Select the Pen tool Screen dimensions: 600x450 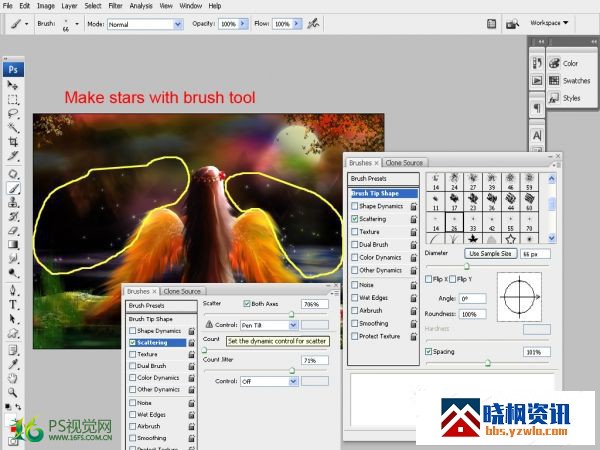[x=13, y=290]
